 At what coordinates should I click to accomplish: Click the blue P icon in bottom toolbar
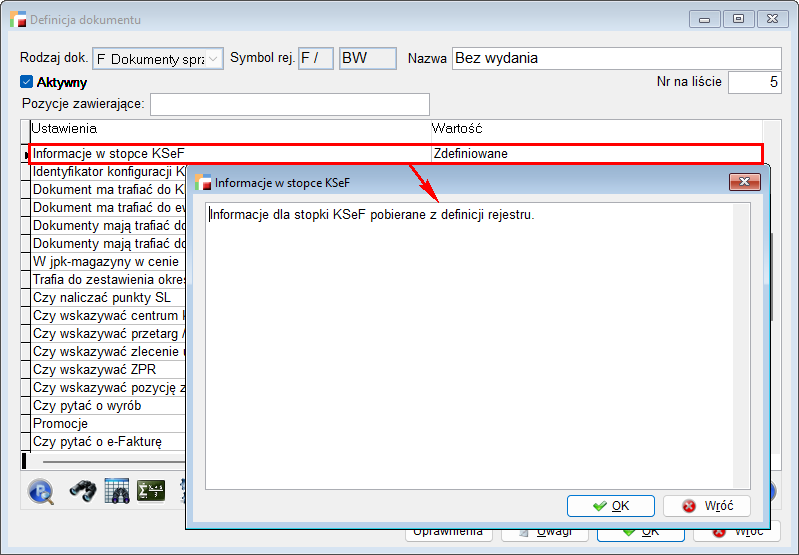[x=41, y=491]
